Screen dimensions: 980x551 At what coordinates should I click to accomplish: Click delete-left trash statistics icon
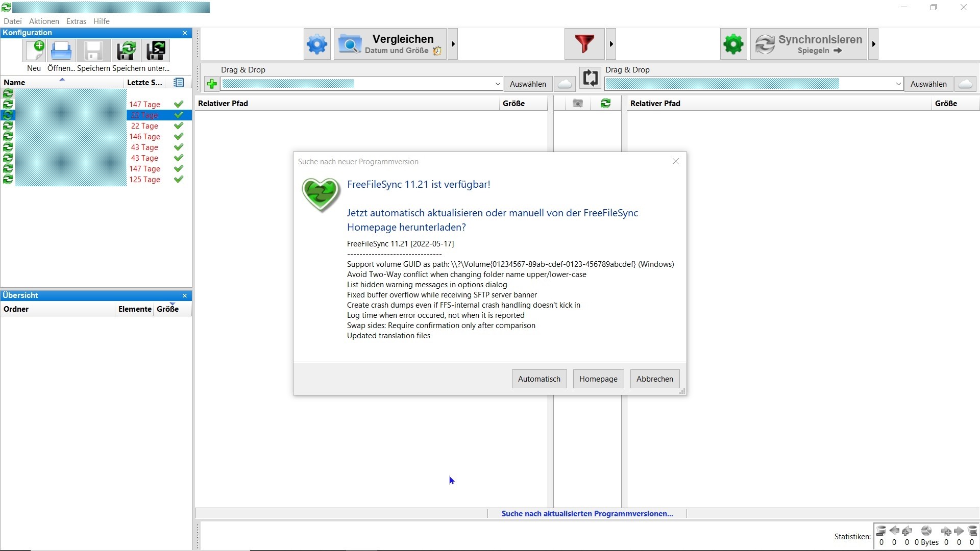[881, 531]
